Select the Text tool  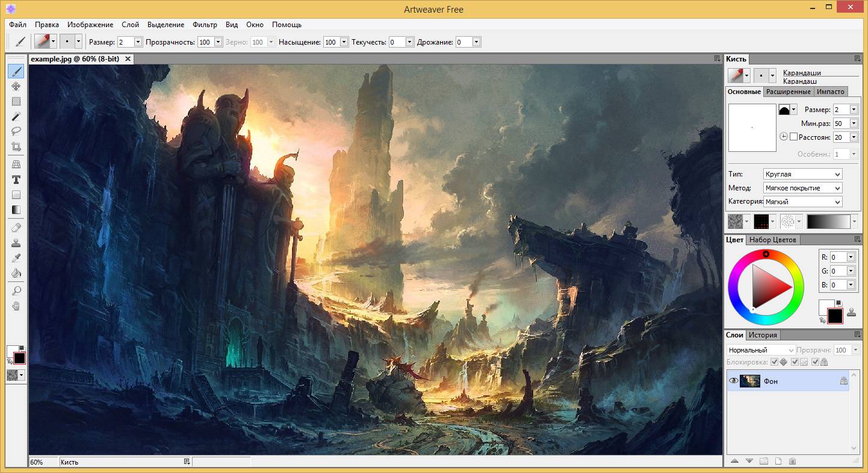click(x=16, y=180)
